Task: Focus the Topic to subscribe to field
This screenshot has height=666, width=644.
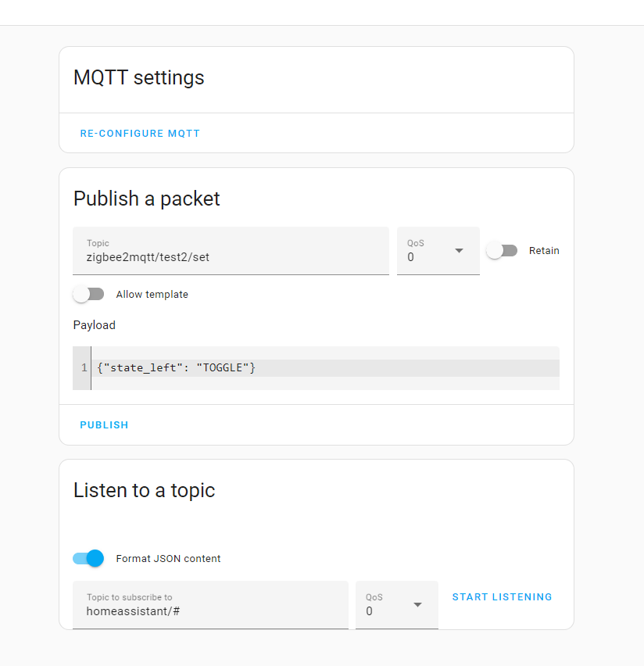Action: point(210,610)
